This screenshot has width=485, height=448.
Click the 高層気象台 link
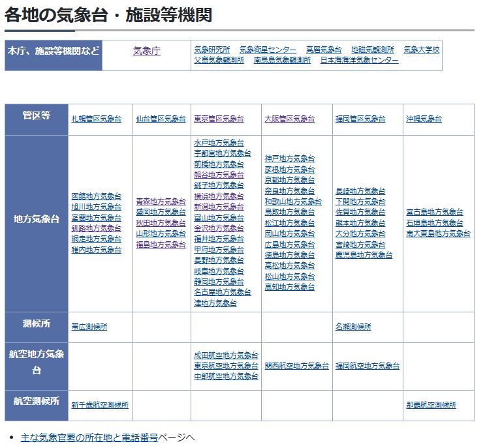tap(324, 50)
